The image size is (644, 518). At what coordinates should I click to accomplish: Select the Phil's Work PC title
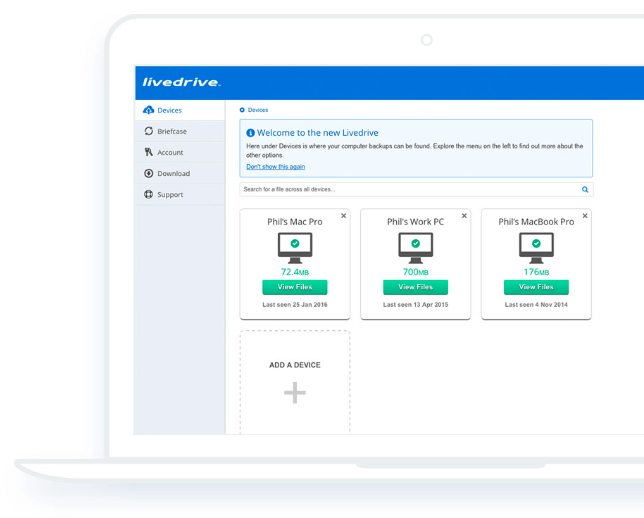click(416, 222)
